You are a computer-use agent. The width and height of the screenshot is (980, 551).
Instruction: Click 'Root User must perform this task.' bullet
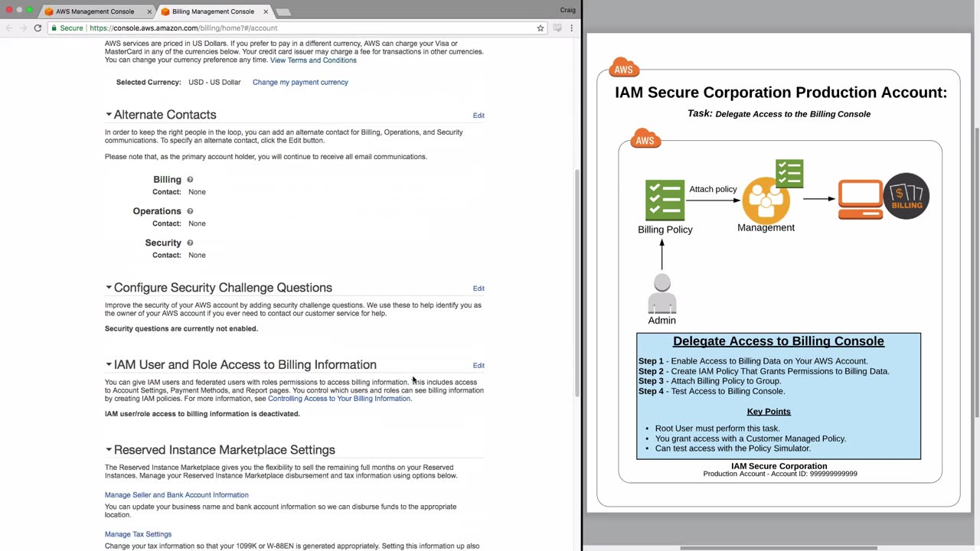tap(717, 429)
